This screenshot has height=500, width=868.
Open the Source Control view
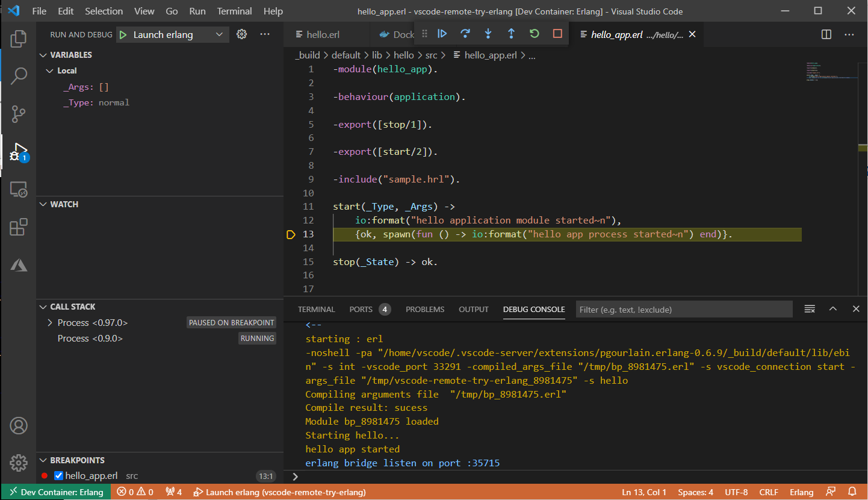pyautogui.click(x=19, y=113)
